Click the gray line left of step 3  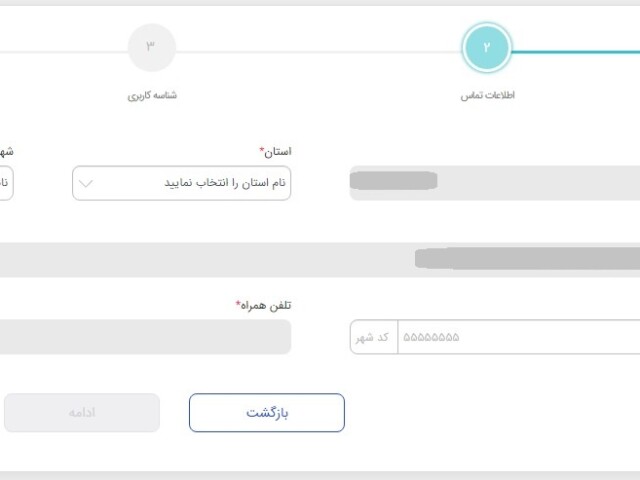tap(60, 51)
